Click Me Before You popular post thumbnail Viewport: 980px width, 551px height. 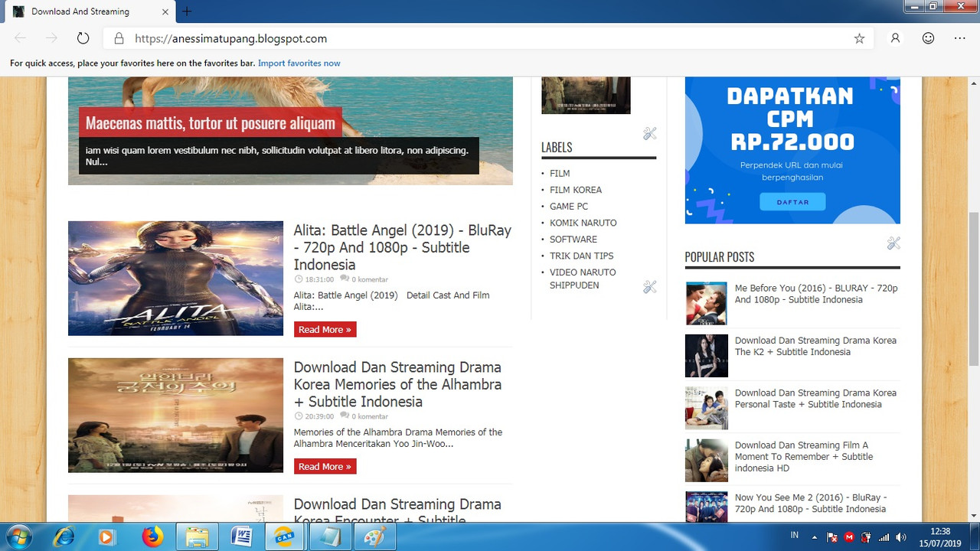pos(706,304)
